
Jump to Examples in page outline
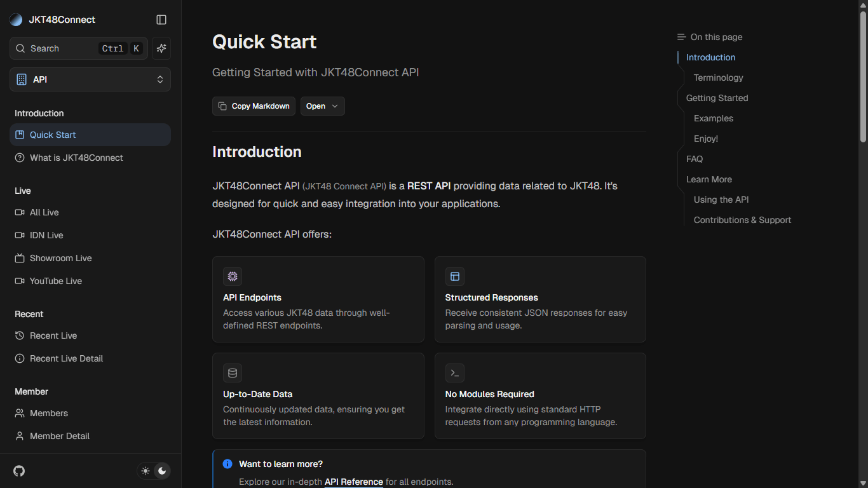(x=713, y=118)
